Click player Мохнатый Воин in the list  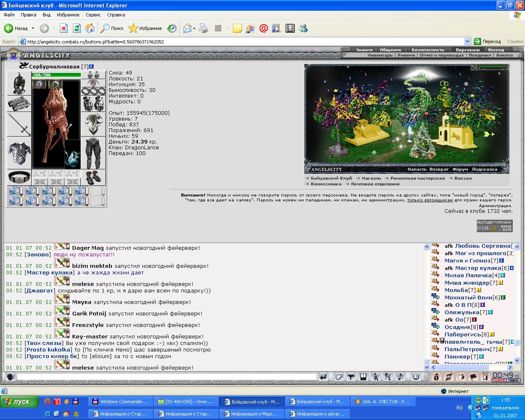[468, 297]
